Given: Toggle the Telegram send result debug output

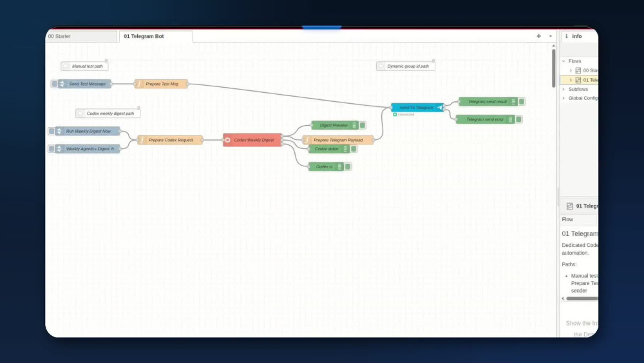Looking at the screenshot, I should pyautogui.click(x=522, y=101).
